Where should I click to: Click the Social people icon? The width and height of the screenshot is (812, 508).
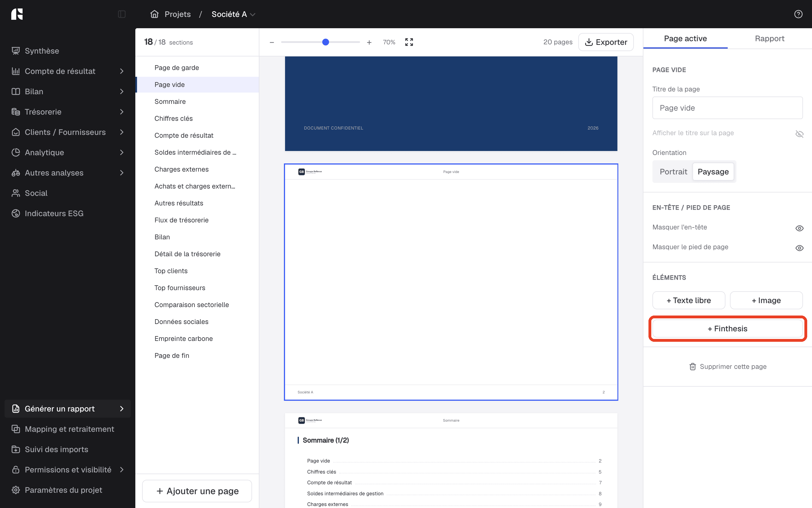[x=16, y=193]
